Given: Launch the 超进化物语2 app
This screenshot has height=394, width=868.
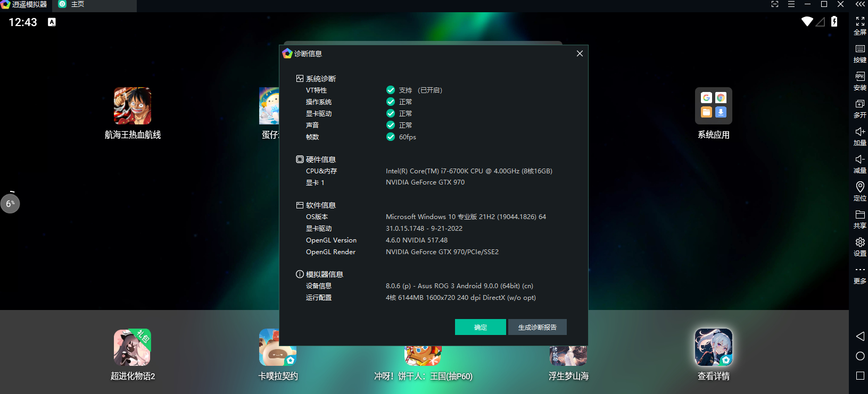Looking at the screenshot, I should point(133,347).
